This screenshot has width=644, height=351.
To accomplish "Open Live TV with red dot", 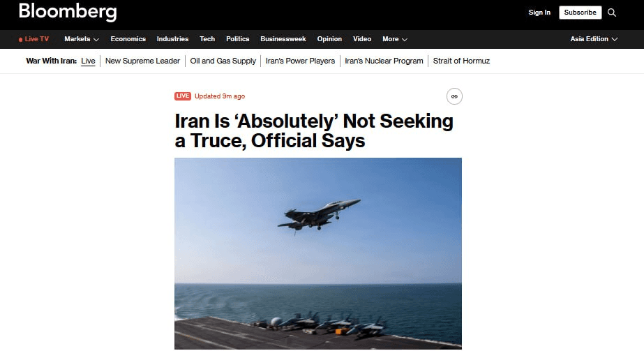I will [33, 39].
